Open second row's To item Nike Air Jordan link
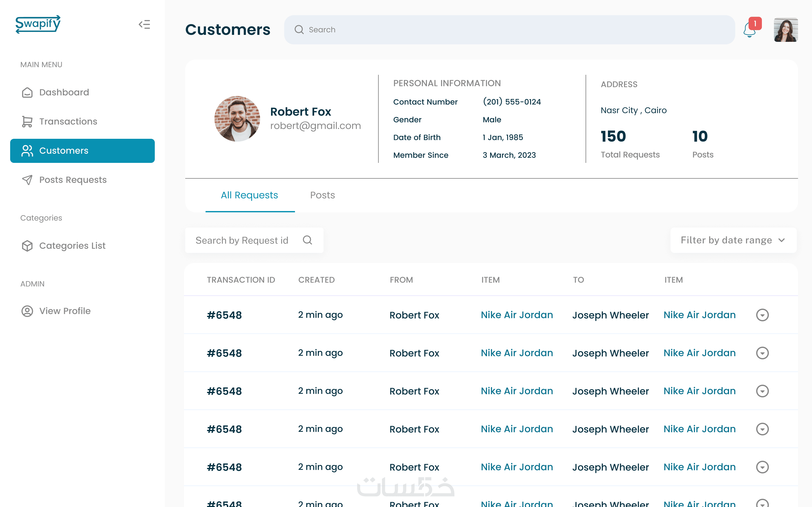The image size is (812, 507). point(699,353)
